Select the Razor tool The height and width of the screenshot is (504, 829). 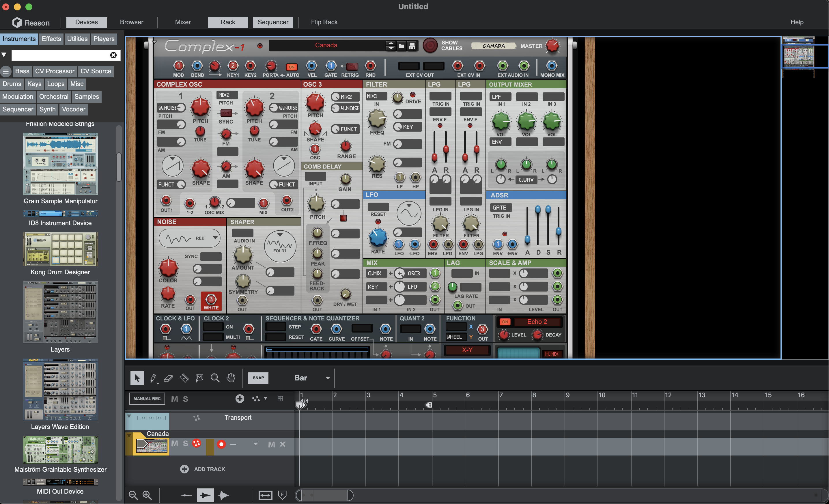click(184, 378)
